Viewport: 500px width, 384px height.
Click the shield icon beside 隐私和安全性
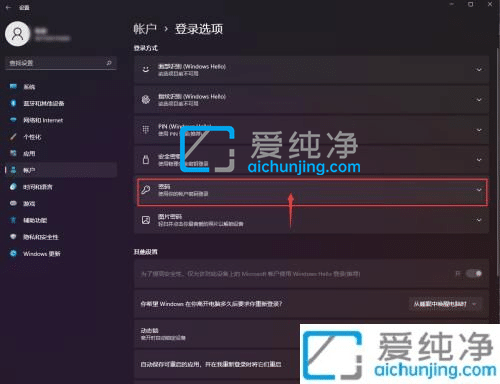coord(13,237)
